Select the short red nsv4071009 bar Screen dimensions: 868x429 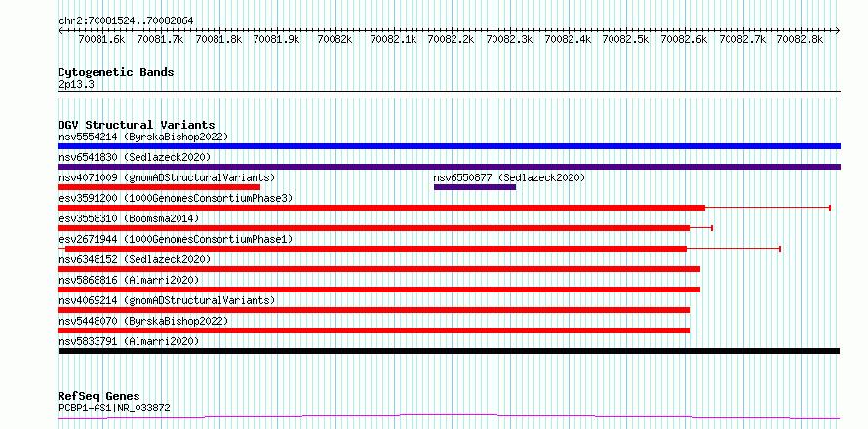(x=159, y=187)
